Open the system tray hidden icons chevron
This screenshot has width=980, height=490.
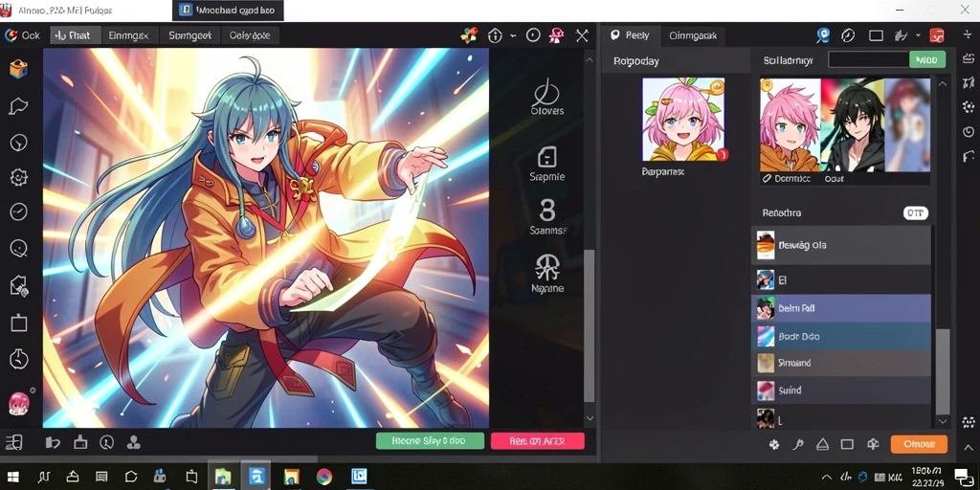point(826,477)
